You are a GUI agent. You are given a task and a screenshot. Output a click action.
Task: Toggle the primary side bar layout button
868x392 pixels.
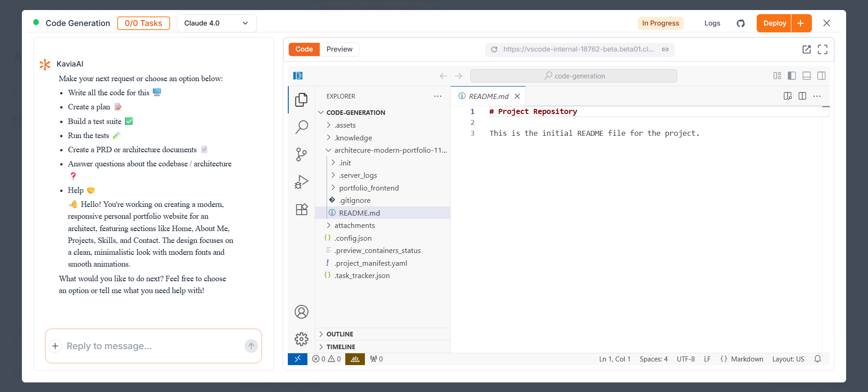click(x=792, y=76)
